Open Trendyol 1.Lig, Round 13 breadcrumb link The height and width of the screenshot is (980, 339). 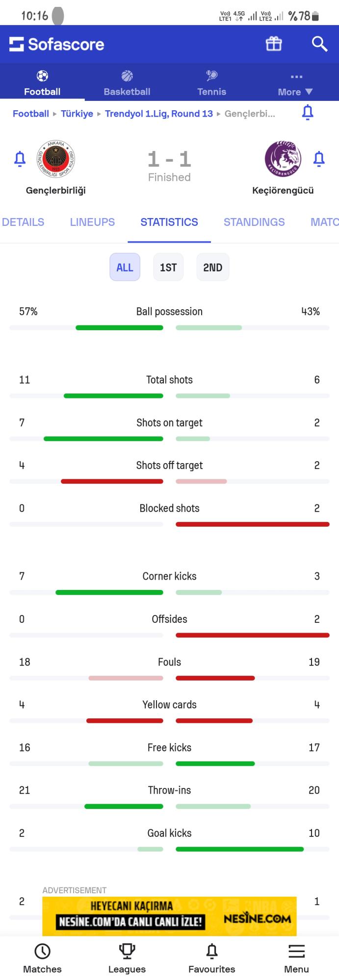point(159,114)
